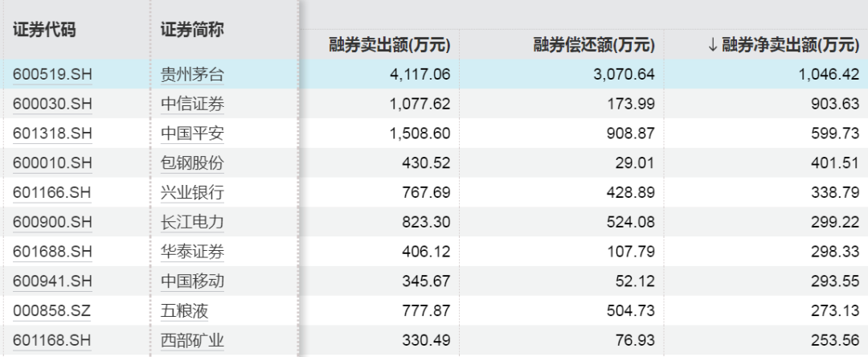
Task: Click the 证券简称 column header
Action: click(192, 30)
